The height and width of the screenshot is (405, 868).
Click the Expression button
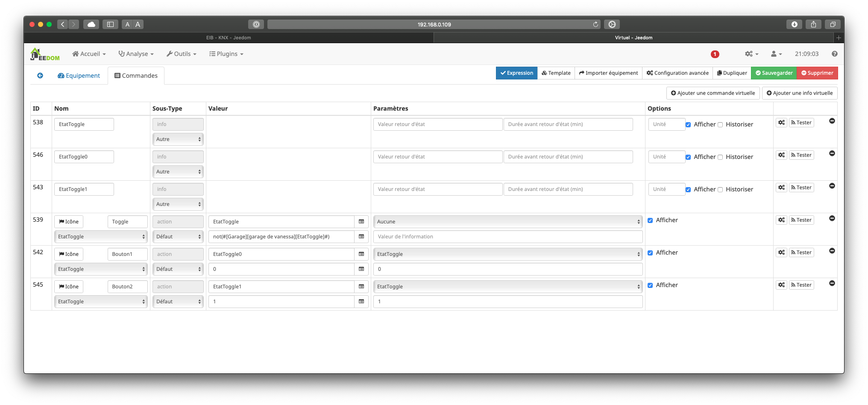(517, 73)
